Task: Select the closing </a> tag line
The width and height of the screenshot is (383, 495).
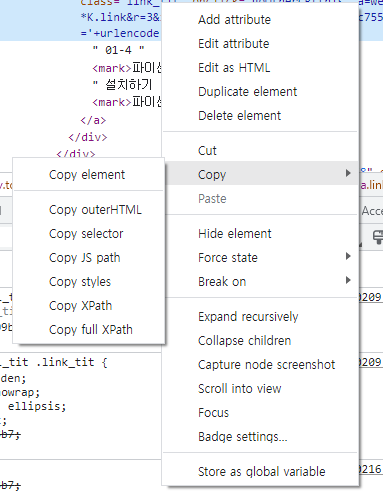Action: click(93, 120)
